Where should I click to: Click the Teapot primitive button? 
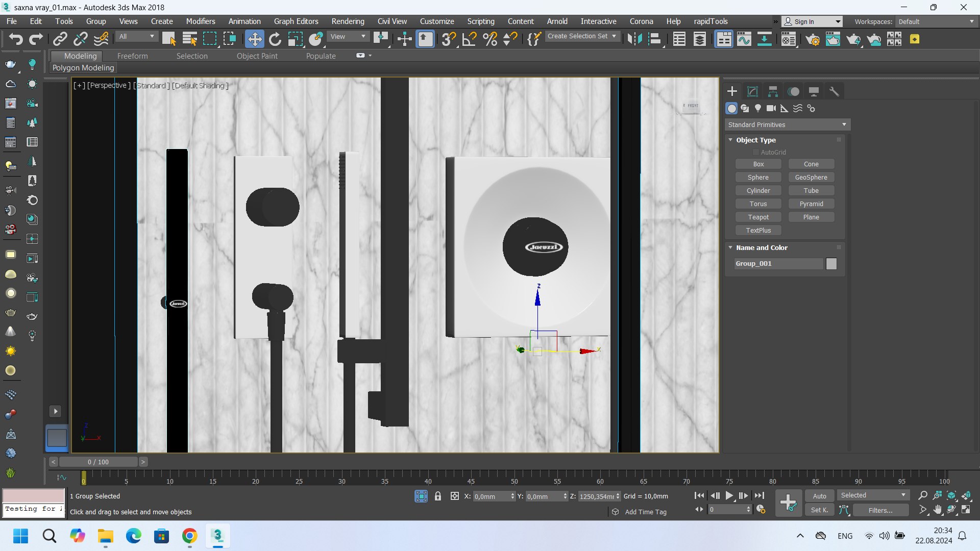pyautogui.click(x=758, y=217)
